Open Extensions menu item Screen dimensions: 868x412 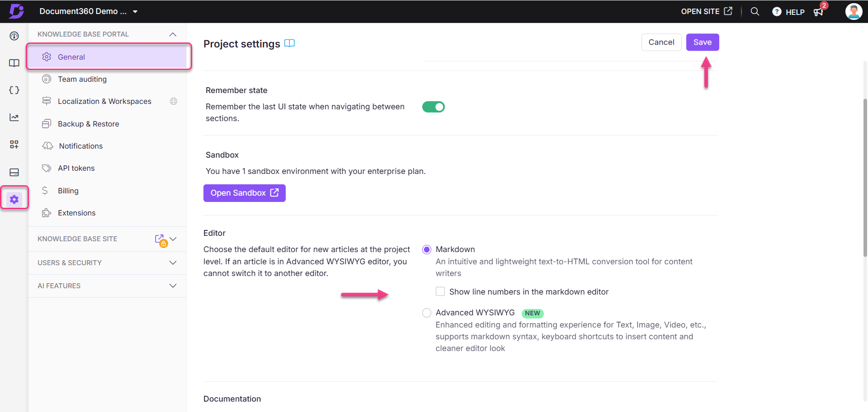tap(107, 213)
